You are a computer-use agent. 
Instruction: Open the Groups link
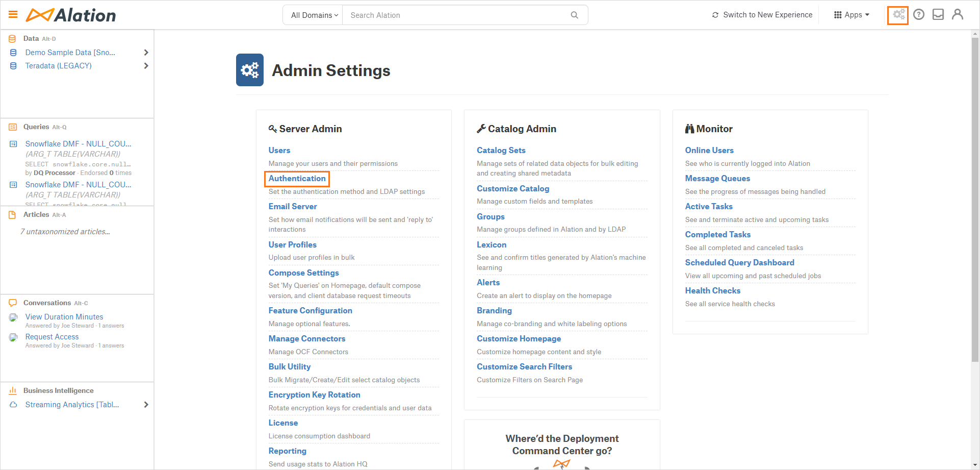pos(491,217)
